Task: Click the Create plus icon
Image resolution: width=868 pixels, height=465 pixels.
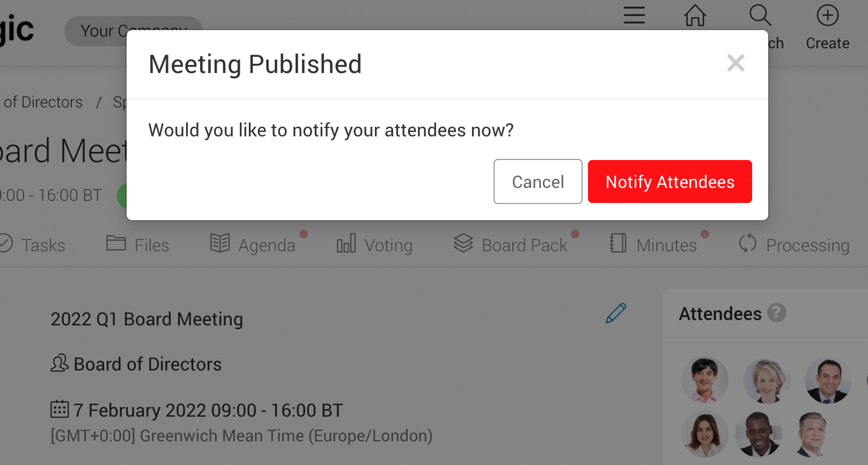Action: [827, 16]
